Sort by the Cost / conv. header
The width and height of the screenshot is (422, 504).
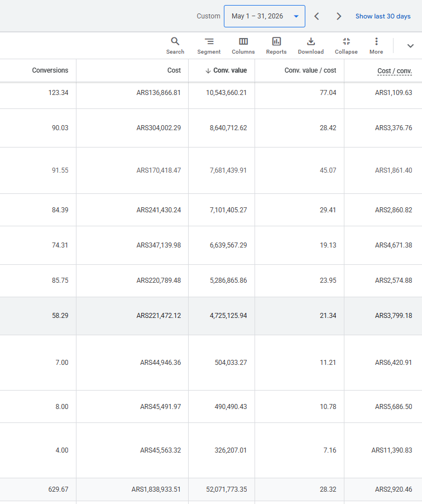pyautogui.click(x=395, y=71)
